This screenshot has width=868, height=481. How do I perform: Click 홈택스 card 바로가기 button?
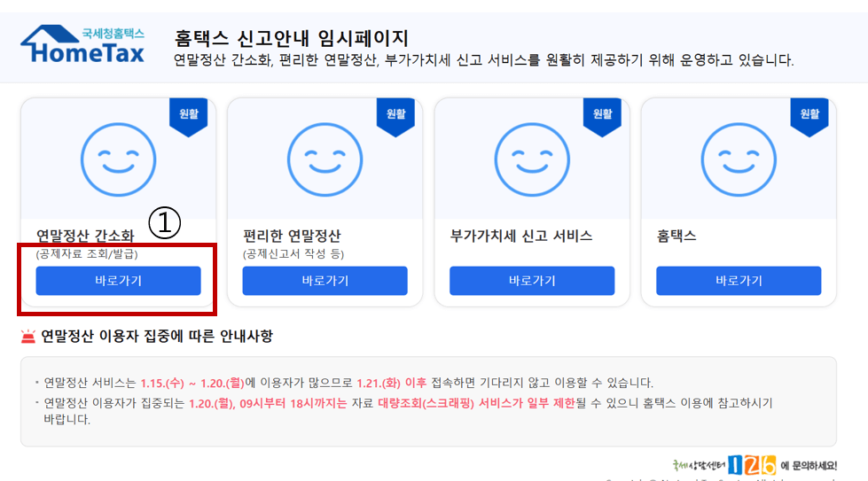point(739,281)
